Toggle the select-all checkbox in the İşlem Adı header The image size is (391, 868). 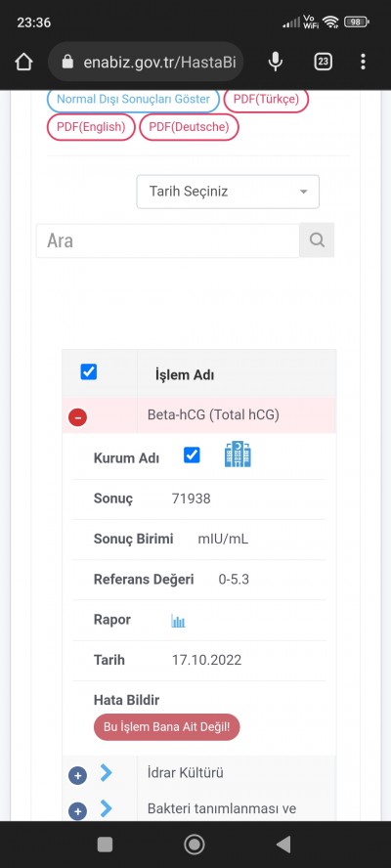click(89, 371)
